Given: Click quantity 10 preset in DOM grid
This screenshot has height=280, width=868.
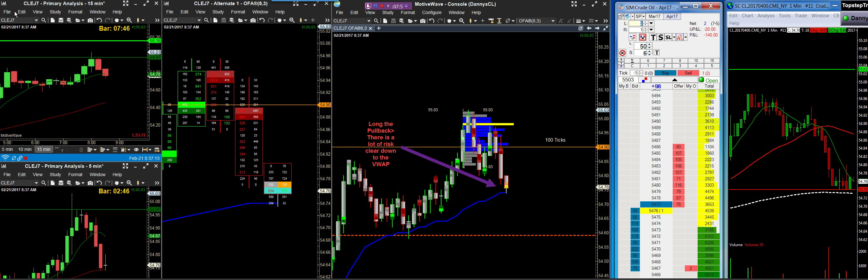Looking at the screenshot, I should [696, 61].
